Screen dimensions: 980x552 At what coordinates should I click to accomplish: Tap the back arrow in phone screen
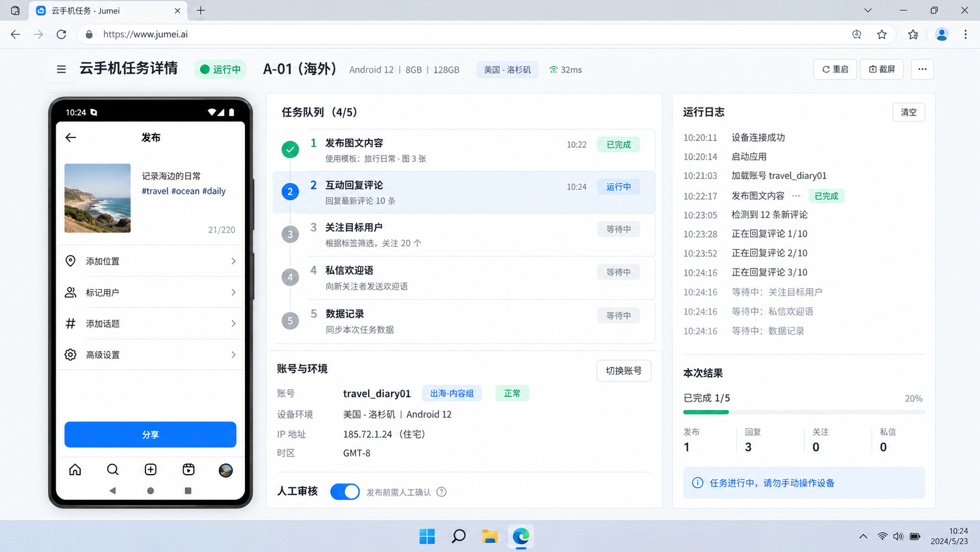pyautogui.click(x=71, y=137)
